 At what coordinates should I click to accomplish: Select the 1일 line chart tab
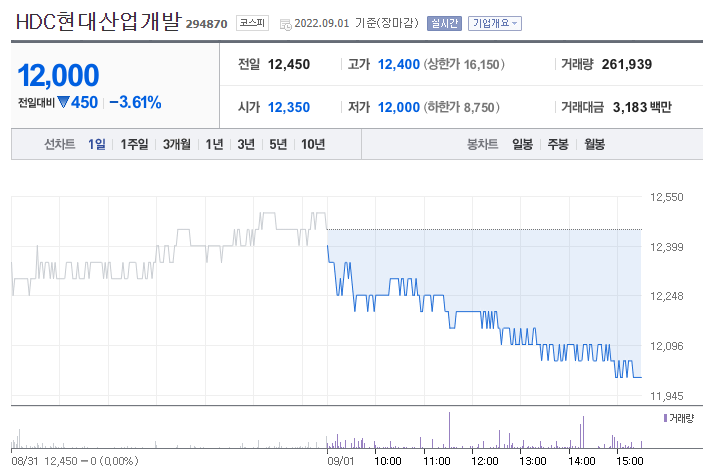tap(97, 144)
